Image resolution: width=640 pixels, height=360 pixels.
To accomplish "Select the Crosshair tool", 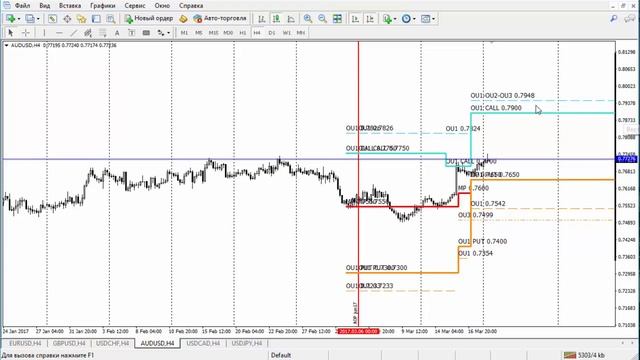I will [25, 33].
